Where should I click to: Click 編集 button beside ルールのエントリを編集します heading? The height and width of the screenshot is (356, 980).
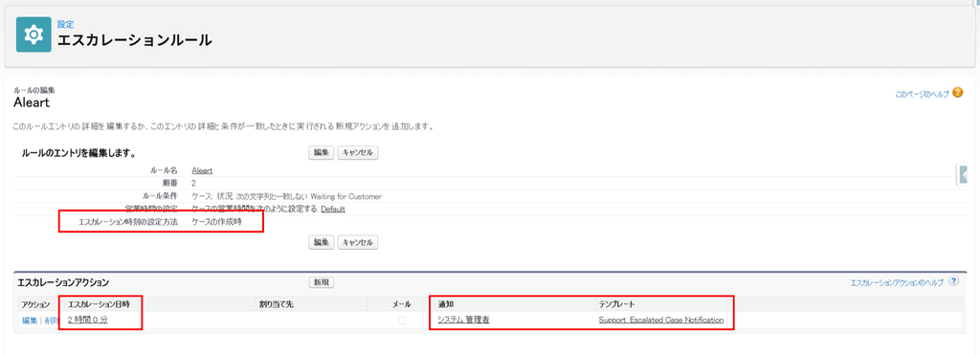click(322, 153)
